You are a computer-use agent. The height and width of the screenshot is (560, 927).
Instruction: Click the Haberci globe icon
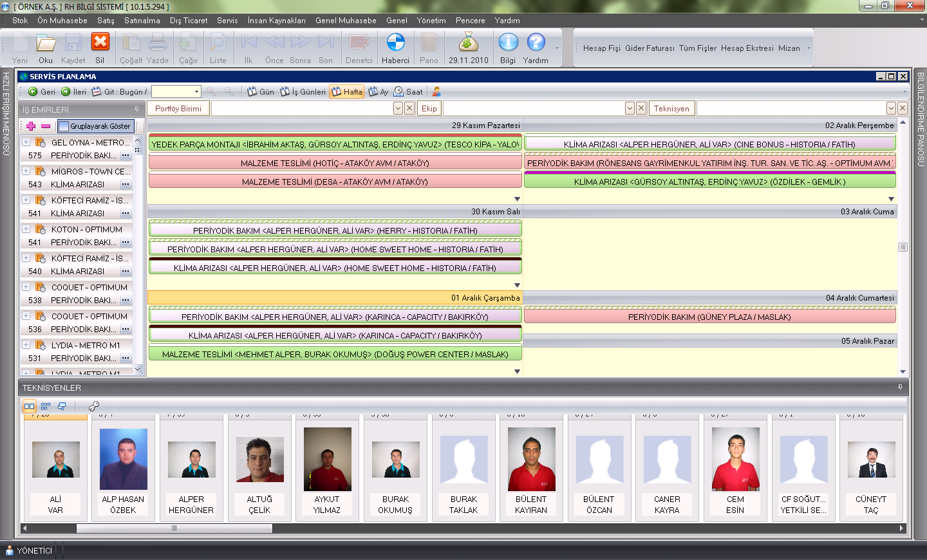395,42
